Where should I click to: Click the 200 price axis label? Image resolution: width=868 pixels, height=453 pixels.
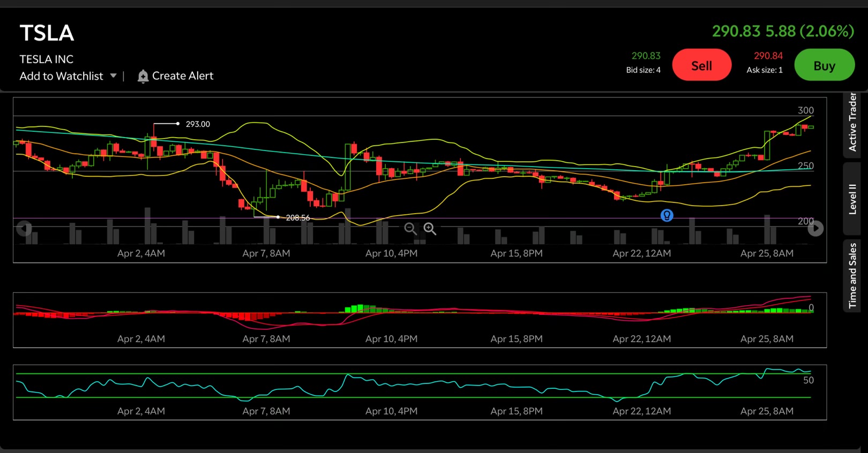point(805,221)
